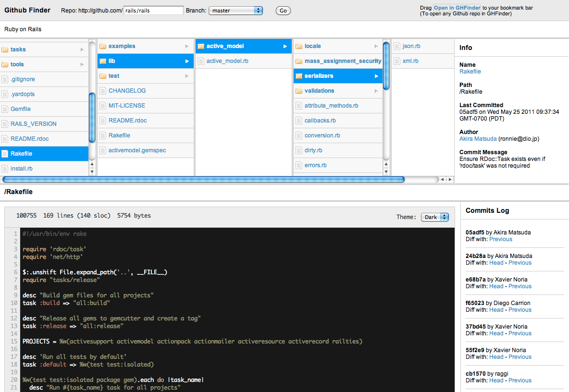Click the tools folder icon
The width and height of the screenshot is (569, 392).
[x=5, y=64]
